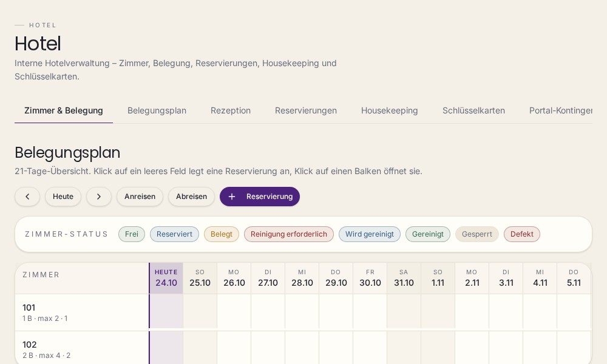This screenshot has width=607, height=364.
Task: Create reservation in room 101 on 24.10
Action: [x=166, y=311]
